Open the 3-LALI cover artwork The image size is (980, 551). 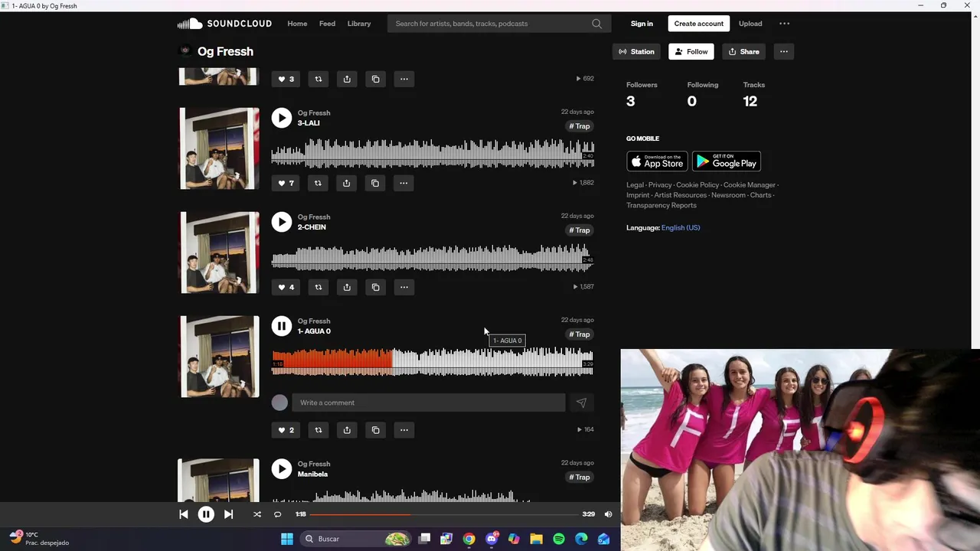[219, 148]
